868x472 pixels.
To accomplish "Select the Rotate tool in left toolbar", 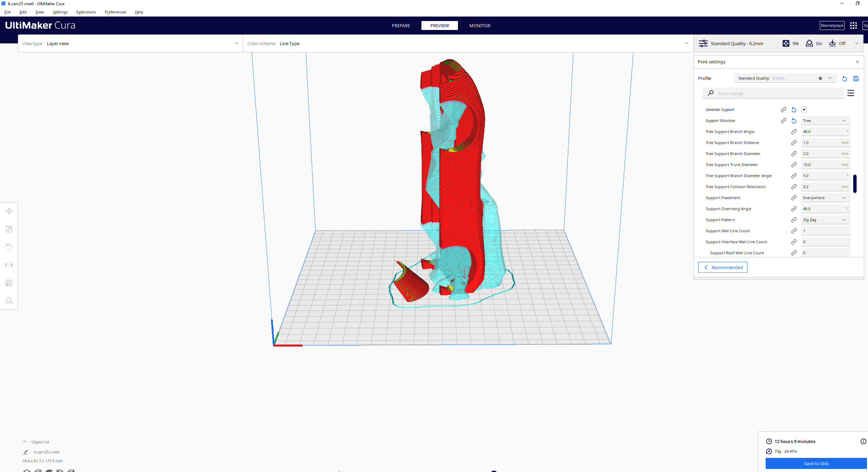I will (9, 247).
